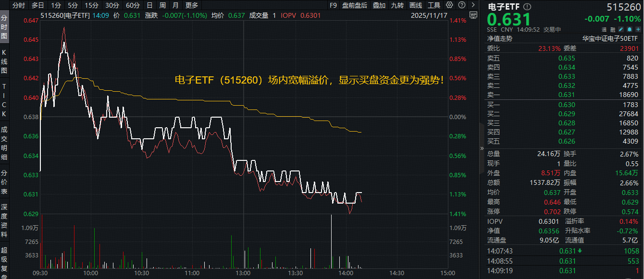Click the 融 margin trading icon
The width and height of the screenshot is (644, 279).
613,29
